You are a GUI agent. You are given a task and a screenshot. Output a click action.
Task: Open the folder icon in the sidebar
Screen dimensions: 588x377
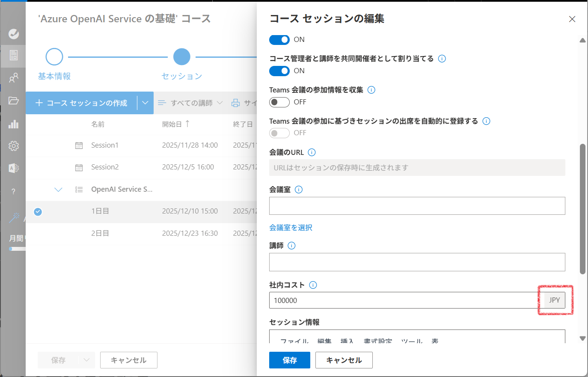tap(14, 101)
